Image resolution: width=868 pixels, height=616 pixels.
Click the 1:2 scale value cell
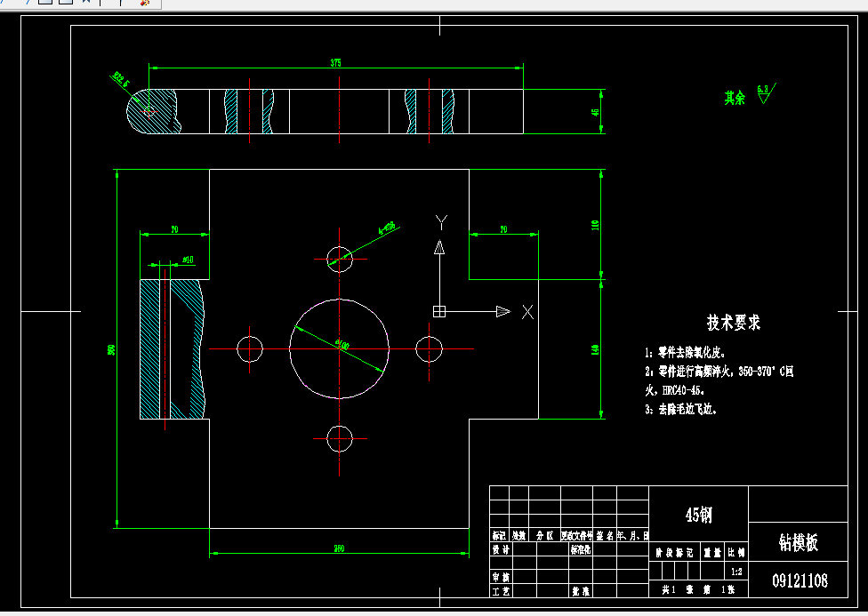(736, 572)
